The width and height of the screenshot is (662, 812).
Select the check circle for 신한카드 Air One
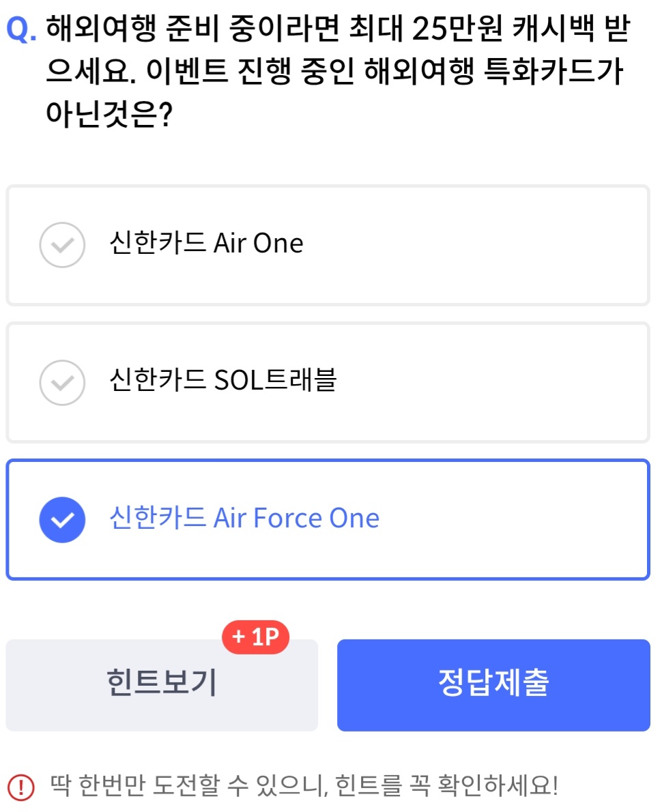pos(62,245)
